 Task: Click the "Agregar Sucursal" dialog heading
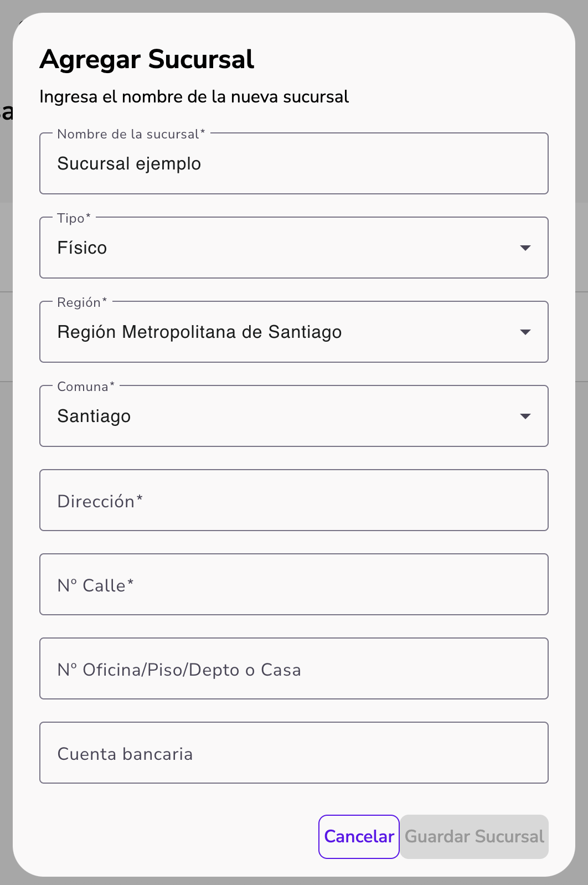[x=147, y=59]
